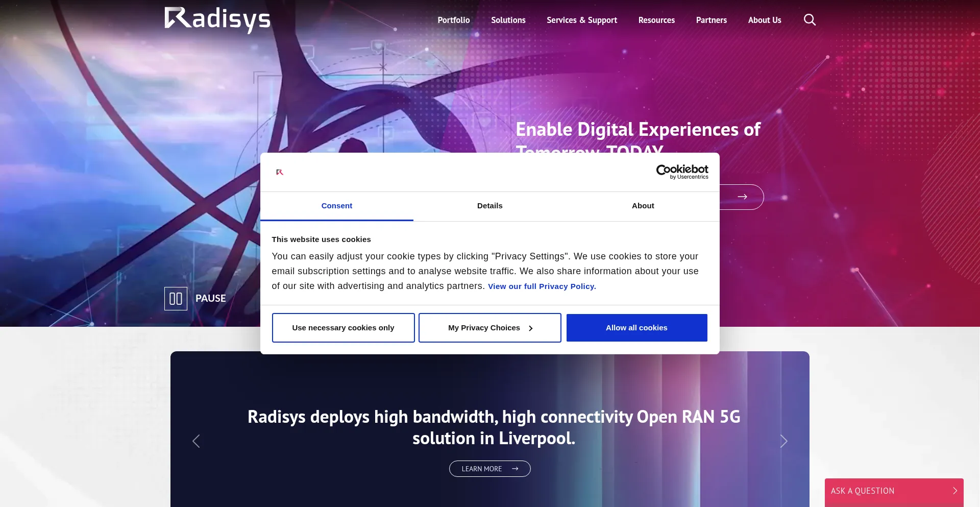Image resolution: width=980 pixels, height=507 pixels.
Task: Open the Partners menu
Action: tap(711, 19)
